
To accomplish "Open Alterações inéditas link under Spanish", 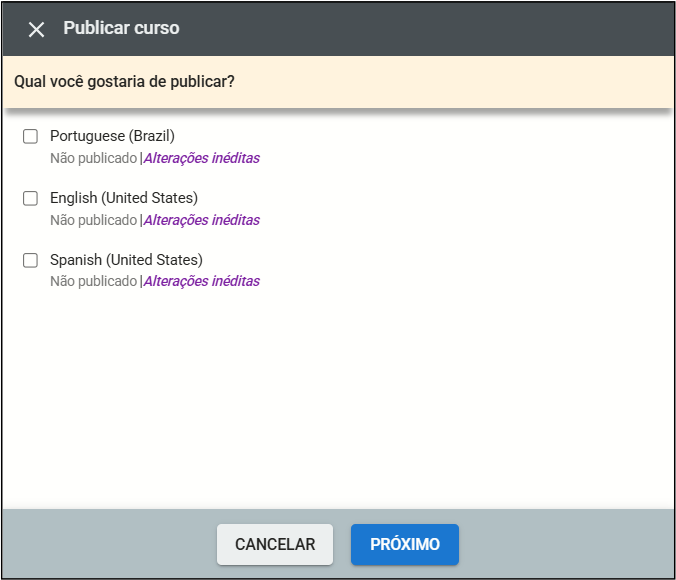I will [x=201, y=281].
